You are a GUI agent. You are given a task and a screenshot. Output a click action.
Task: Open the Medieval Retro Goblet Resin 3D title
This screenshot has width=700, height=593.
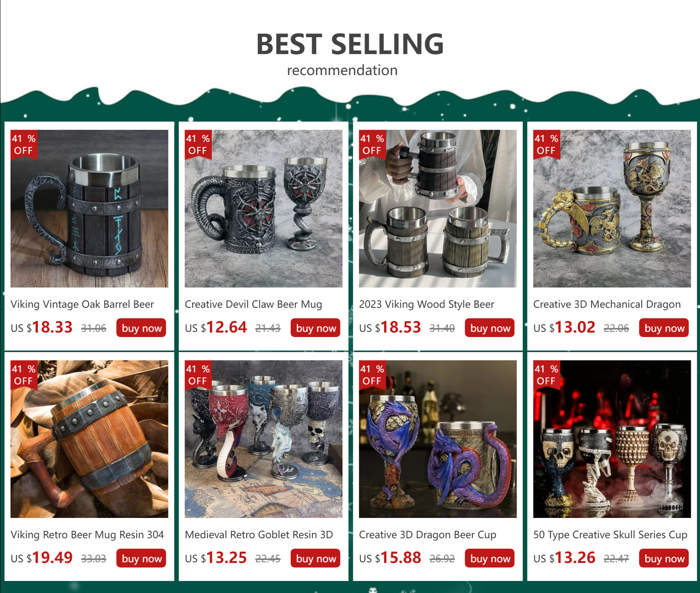click(259, 535)
